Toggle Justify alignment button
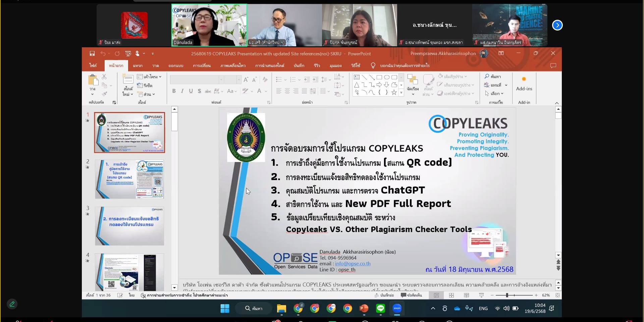This screenshot has height=322, width=644. click(304, 91)
